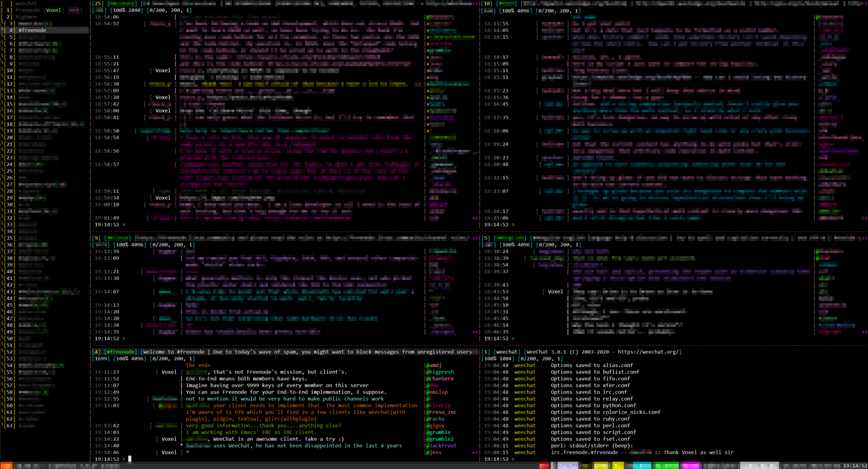
Task: Click the Voxel nick at 18:43:53 in buffer 5
Action: (555, 291)
